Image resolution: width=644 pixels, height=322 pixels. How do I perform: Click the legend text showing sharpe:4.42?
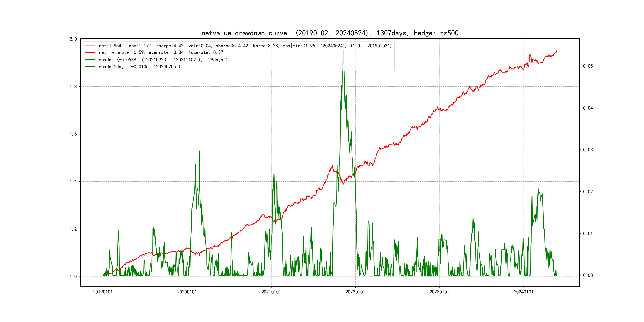tap(170, 46)
